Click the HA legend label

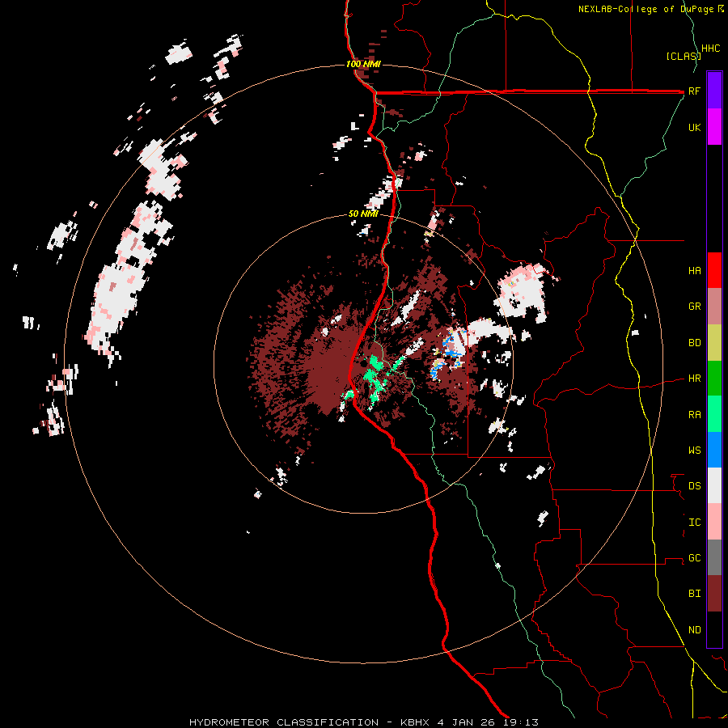click(x=694, y=271)
